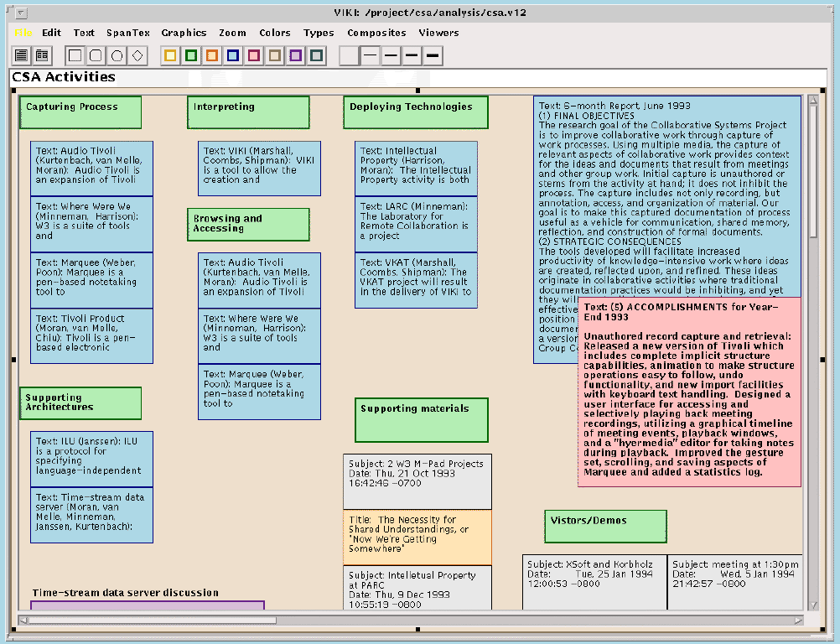Choose the circle shape tool

pos(117,56)
